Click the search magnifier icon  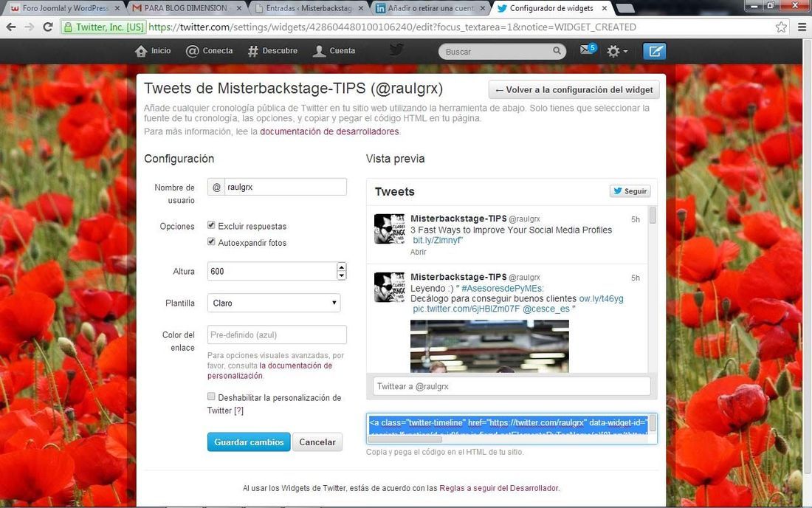[x=557, y=51]
